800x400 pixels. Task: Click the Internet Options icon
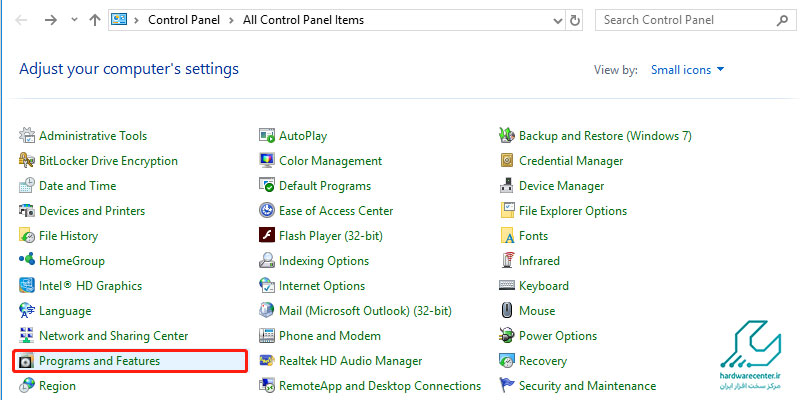(267, 286)
